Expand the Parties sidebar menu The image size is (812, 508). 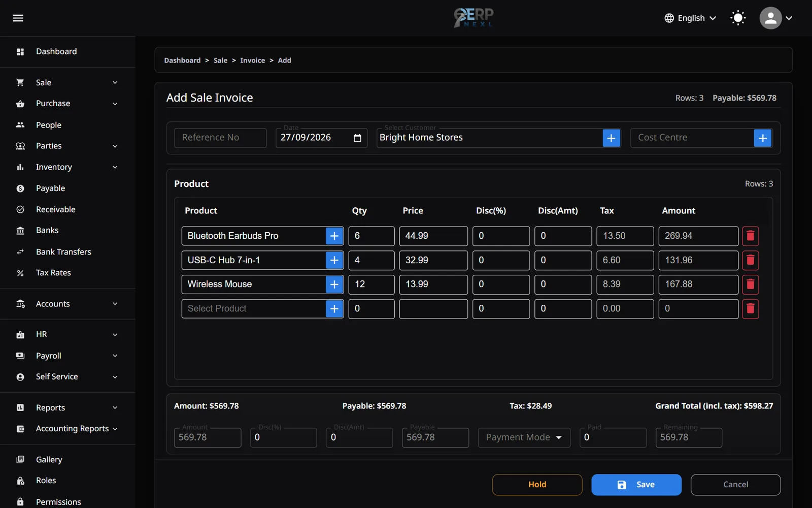67,146
